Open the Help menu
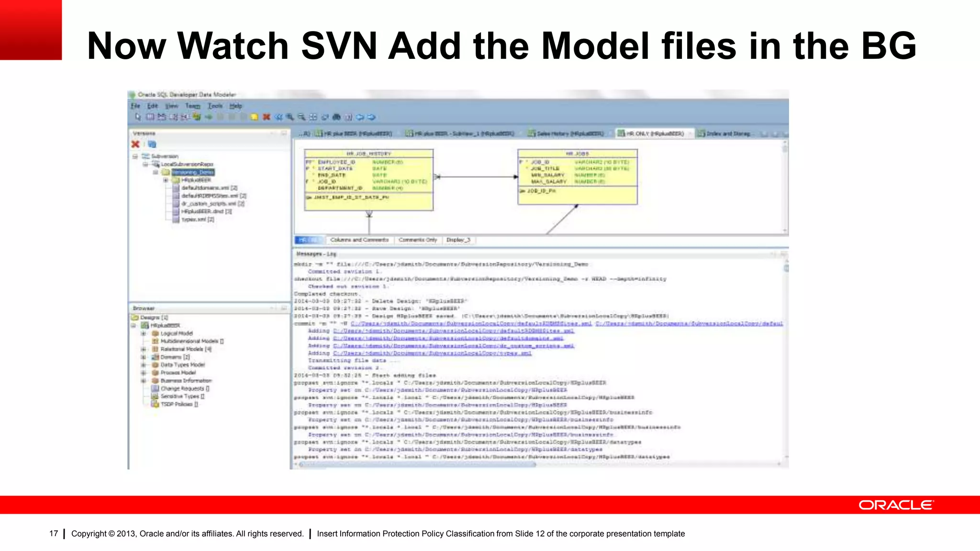Image resolution: width=980 pixels, height=551 pixels. click(x=235, y=106)
